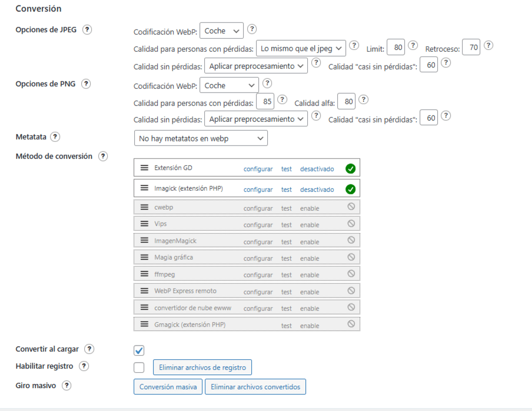
Task: Uncheck the Convertir al cargar checkbox
Action: [x=139, y=350]
